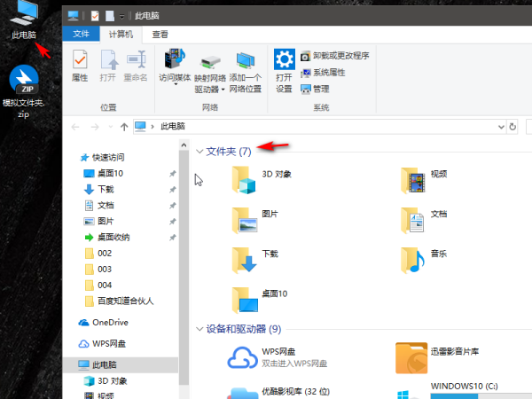Viewport: 532px width, 399px height.
Task: Open the 文件 (File) menu tab
Action: (81, 35)
